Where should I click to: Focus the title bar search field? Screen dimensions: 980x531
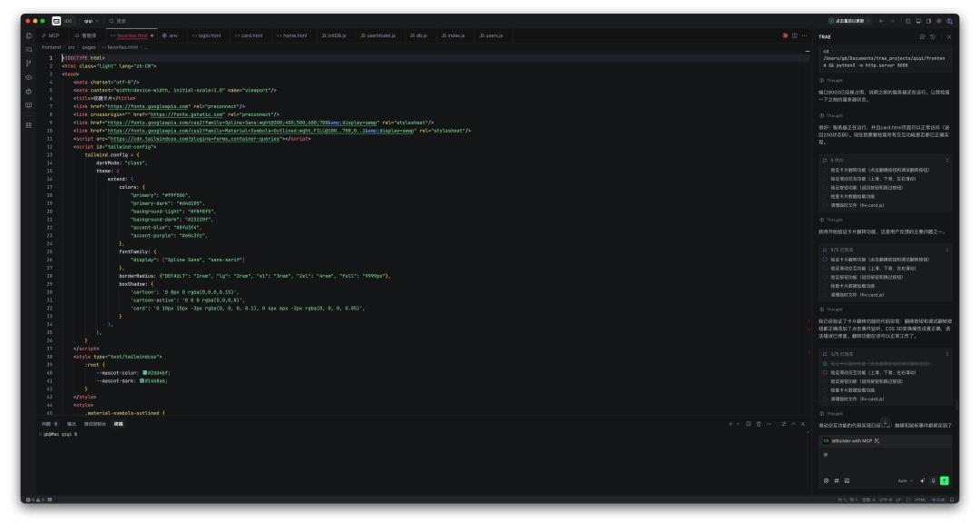(117, 21)
